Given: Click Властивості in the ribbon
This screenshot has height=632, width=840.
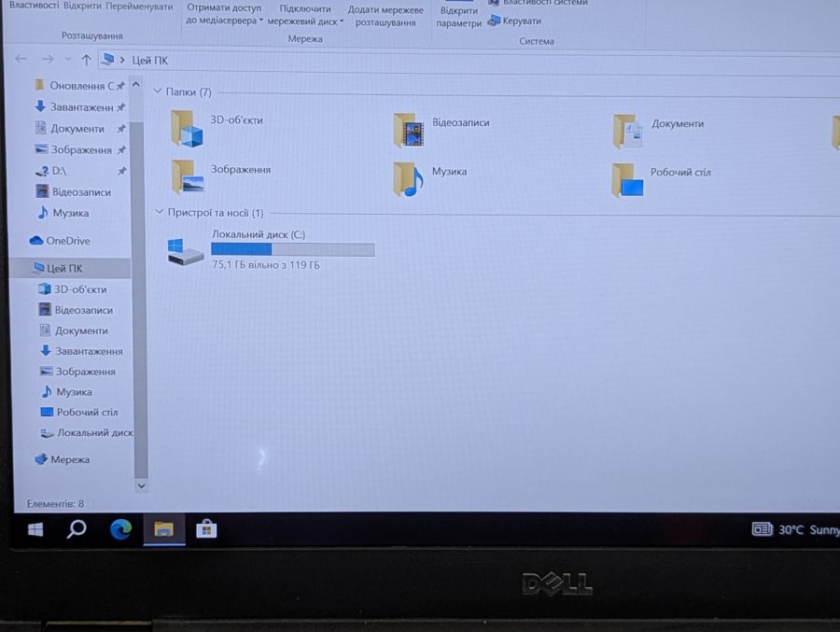Looking at the screenshot, I should (x=34, y=7).
